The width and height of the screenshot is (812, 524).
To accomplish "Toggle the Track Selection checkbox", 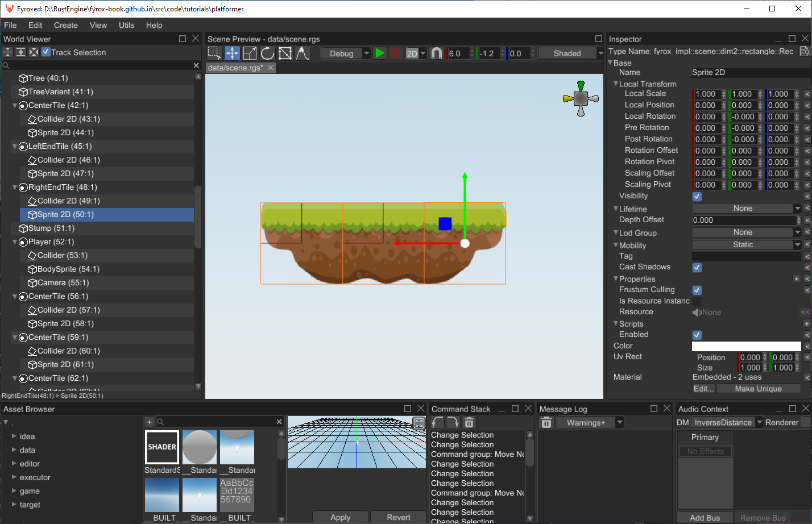I will click(x=46, y=52).
